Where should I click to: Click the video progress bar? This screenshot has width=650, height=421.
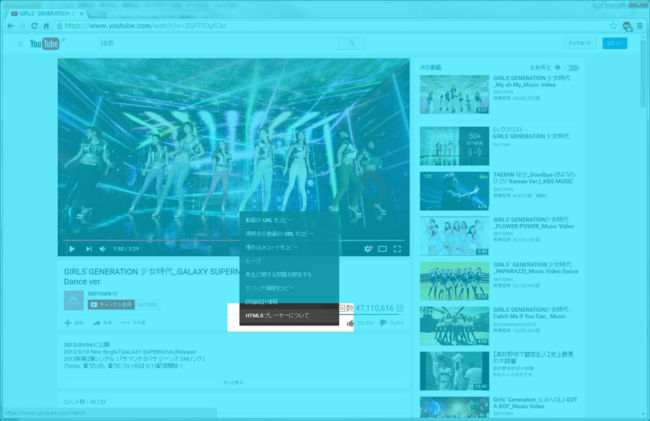[233, 240]
